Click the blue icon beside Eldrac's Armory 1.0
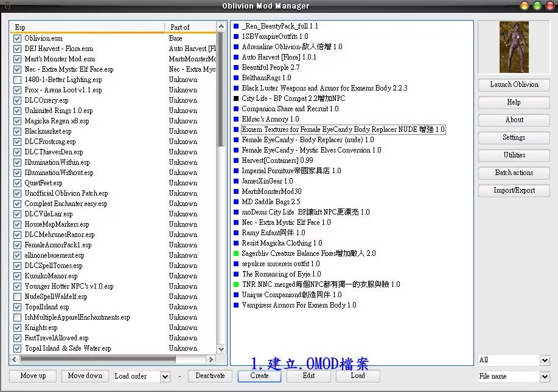558x392 pixels. pos(236,119)
